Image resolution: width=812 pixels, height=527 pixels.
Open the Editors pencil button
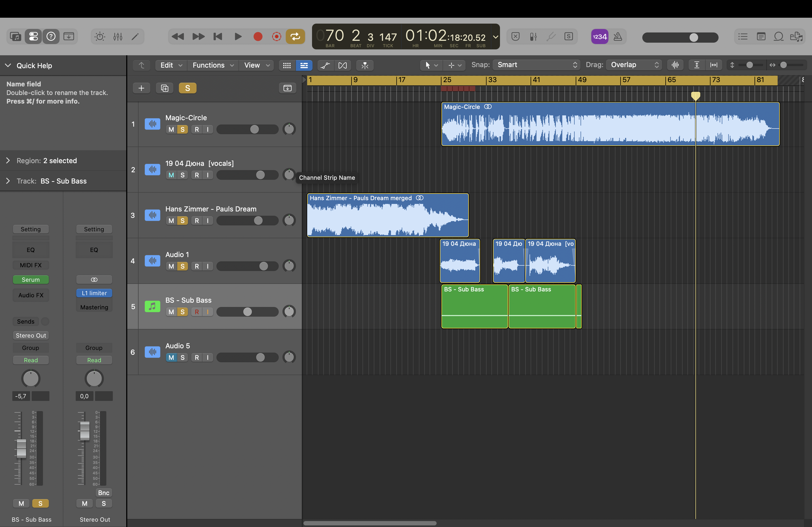pos(135,36)
